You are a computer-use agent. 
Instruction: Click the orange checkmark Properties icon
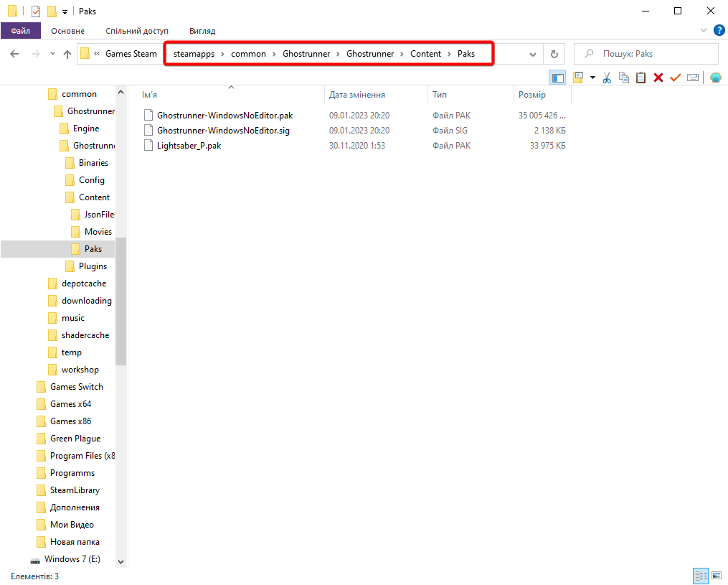coord(675,78)
